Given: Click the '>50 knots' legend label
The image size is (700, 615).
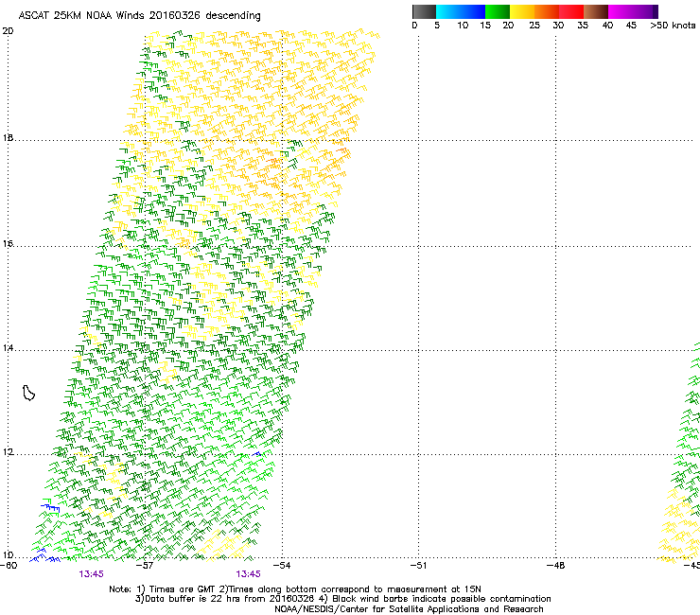Looking at the screenshot, I should 673,26.
